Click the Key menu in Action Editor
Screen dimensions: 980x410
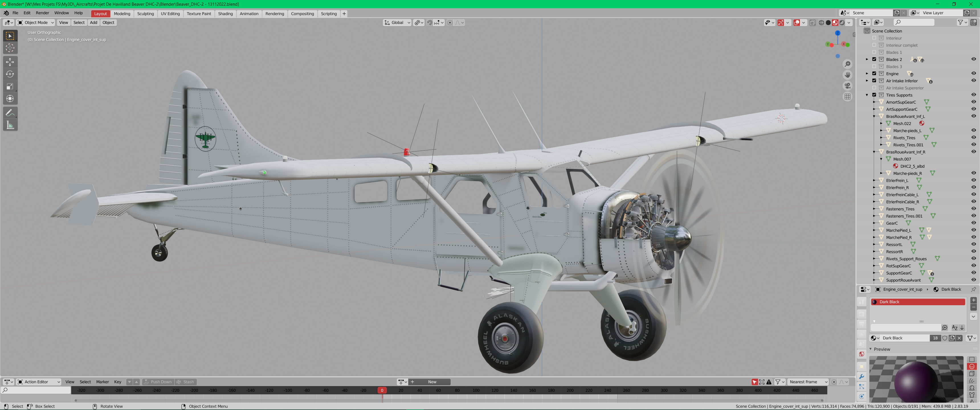[x=118, y=382]
